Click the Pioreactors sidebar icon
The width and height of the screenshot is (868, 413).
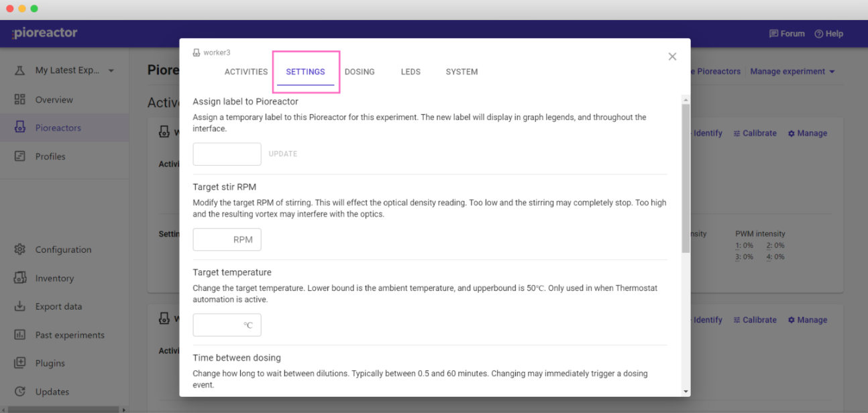click(20, 127)
